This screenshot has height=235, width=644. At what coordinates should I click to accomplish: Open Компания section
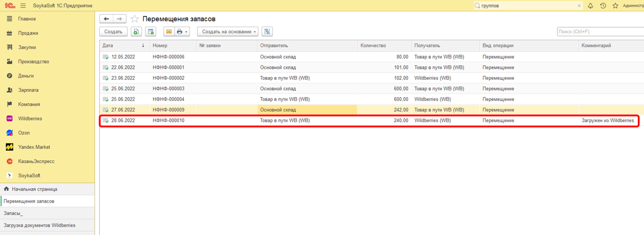pos(29,104)
